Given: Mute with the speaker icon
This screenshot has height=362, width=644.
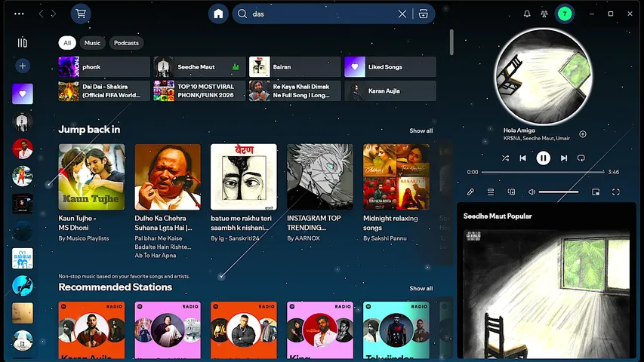Looking at the screenshot, I should click(532, 192).
